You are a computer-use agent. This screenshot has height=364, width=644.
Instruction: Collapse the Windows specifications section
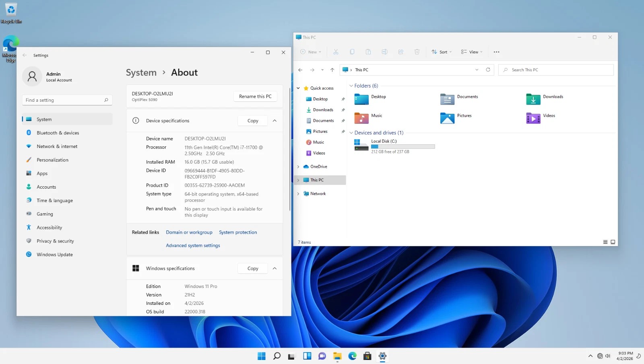coord(275,268)
